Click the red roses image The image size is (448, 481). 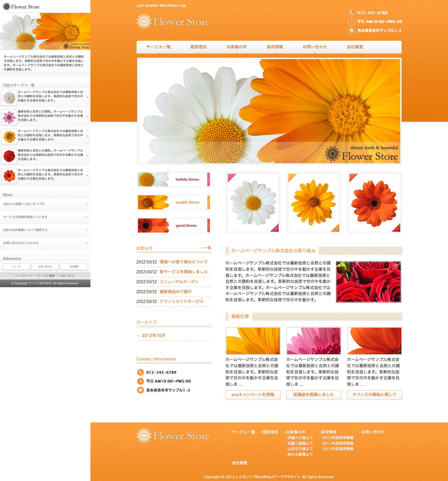point(368,282)
